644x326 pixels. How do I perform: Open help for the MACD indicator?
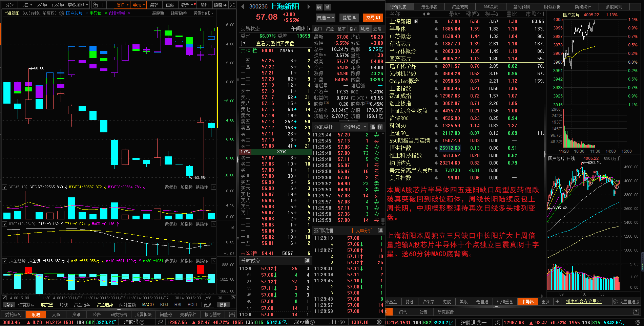point(5,224)
